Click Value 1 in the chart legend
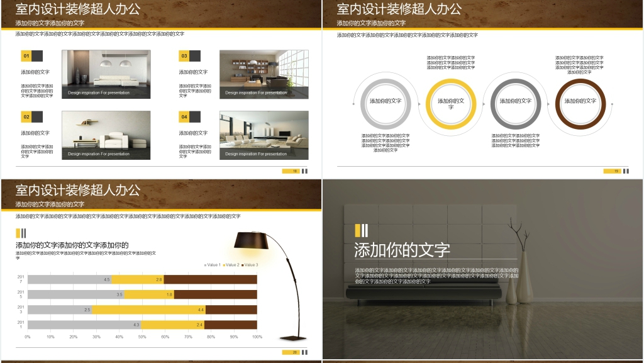Image resolution: width=644 pixels, height=363 pixels. [x=213, y=265]
